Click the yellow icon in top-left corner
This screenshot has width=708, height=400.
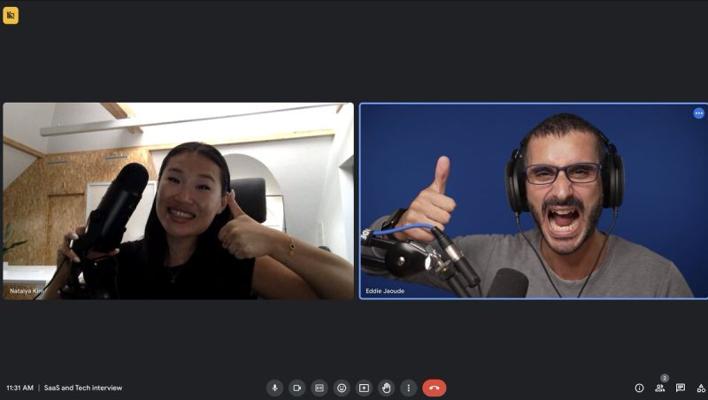(11, 16)
